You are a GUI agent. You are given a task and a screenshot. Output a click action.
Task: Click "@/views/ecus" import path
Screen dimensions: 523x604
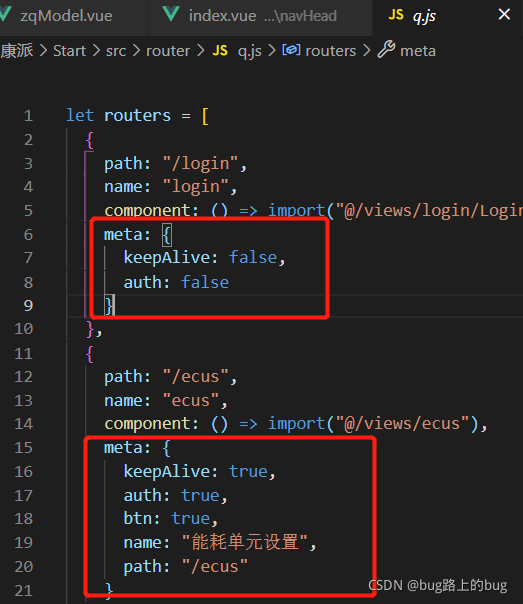pos(402,423)
